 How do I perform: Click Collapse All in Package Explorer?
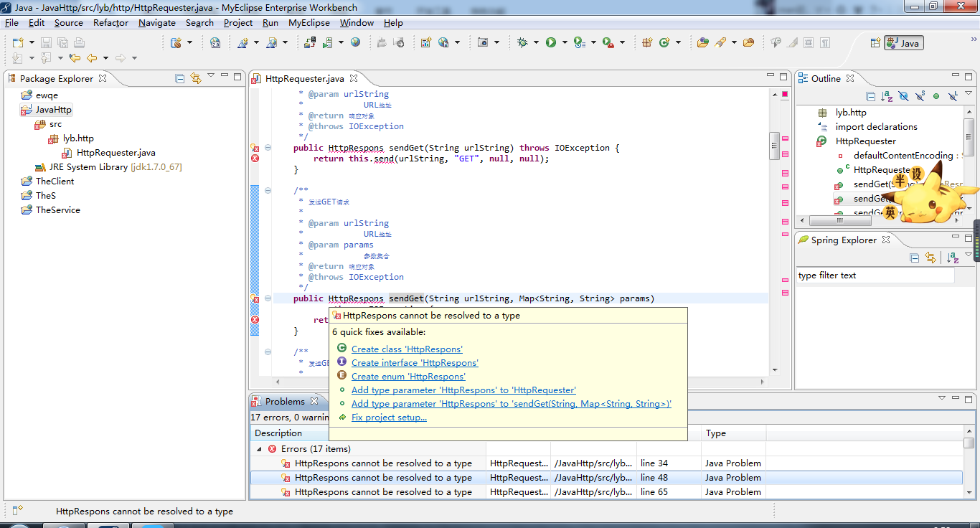click(x=180, y=78)
